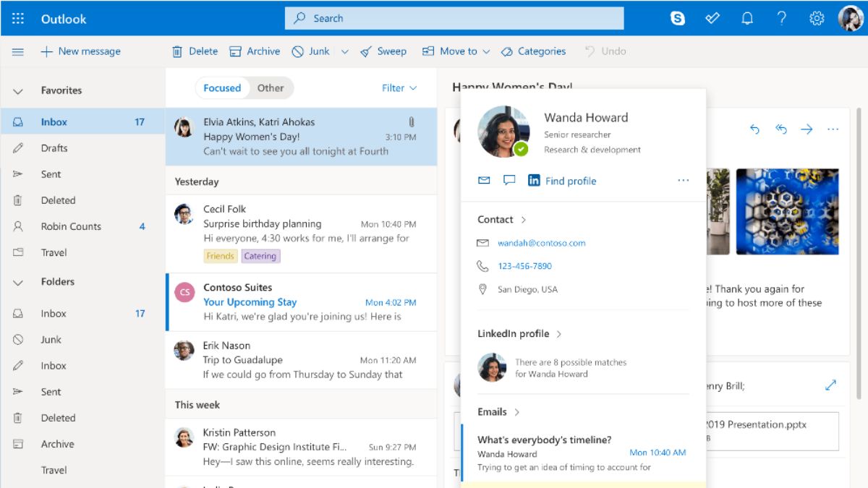Select the Archive folder in the sidebar

pos(58,444)
